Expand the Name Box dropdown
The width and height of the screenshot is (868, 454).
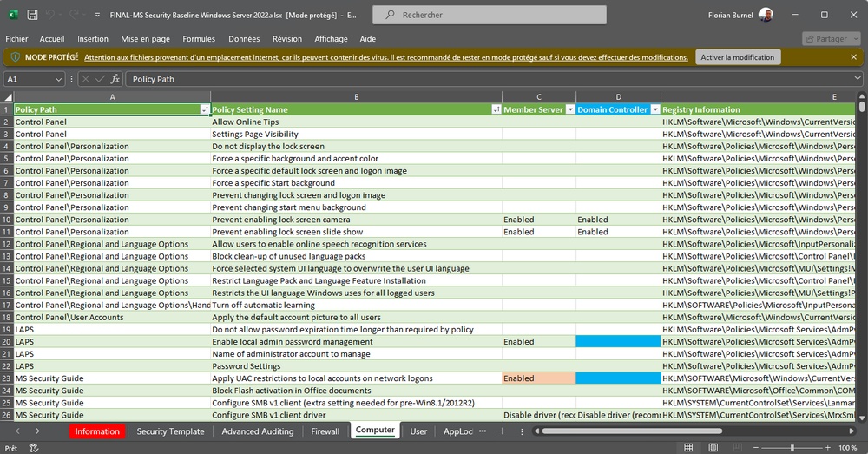click(59, 79)
